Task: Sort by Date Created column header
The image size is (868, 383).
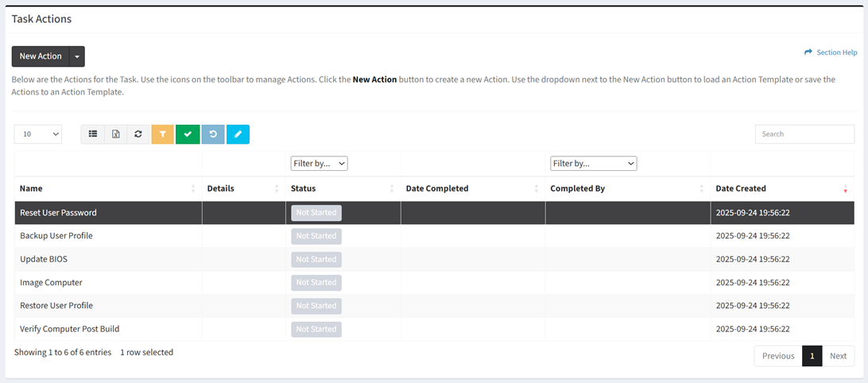Action: tap(741, 189)
